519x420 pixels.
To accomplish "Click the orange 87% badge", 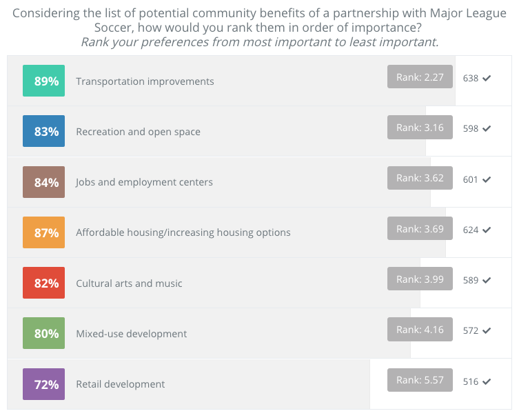I will [x=43, y=232].
